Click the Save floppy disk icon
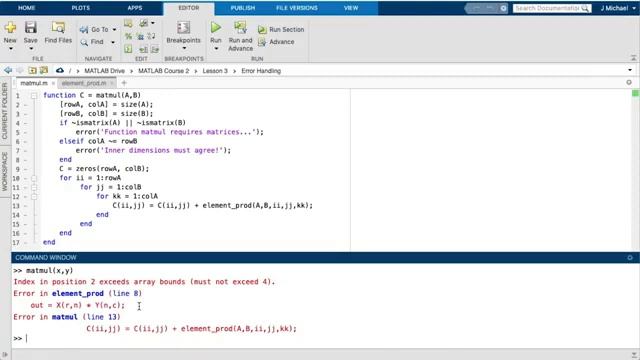The image size is (640, 360). click(x=31, y=27)
